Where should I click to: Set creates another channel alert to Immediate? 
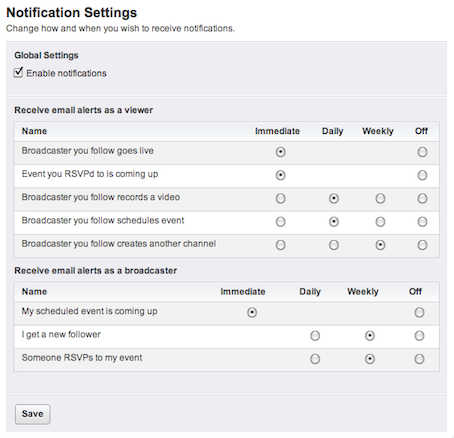click(x=280, y=245)
